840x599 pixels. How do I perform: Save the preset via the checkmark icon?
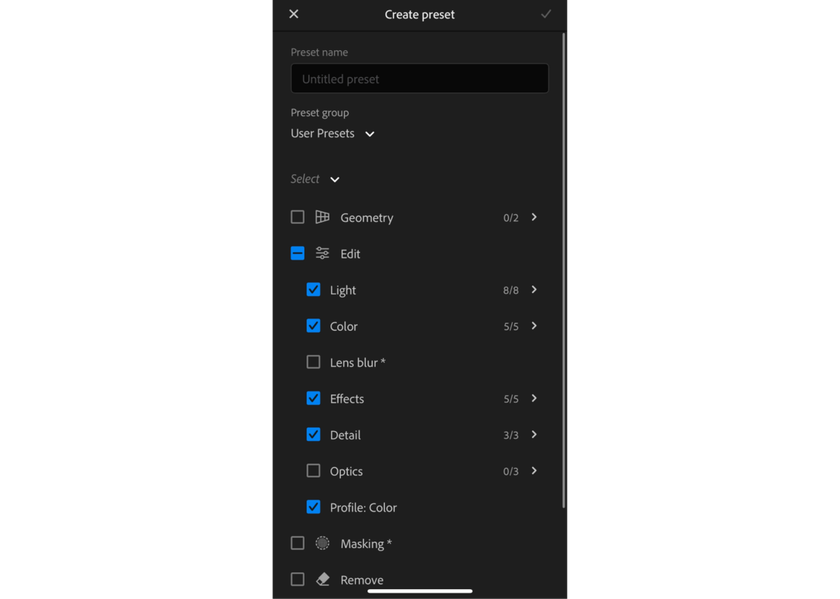[546, 14]
